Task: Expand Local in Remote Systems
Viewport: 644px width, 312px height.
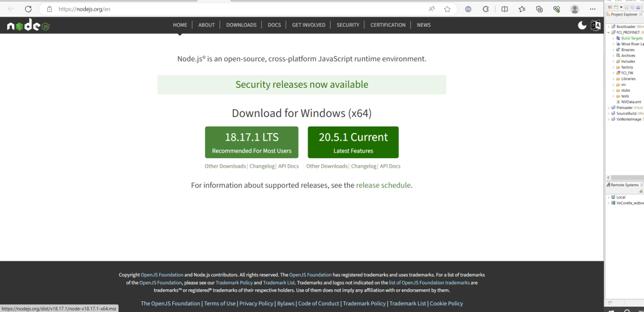Action: click(x=609, y=197)
